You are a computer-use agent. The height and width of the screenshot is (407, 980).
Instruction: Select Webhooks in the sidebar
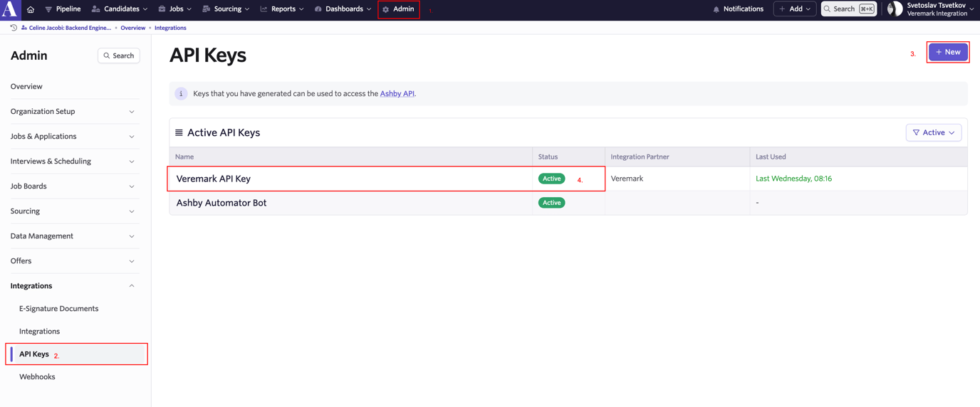pos(37,376)
